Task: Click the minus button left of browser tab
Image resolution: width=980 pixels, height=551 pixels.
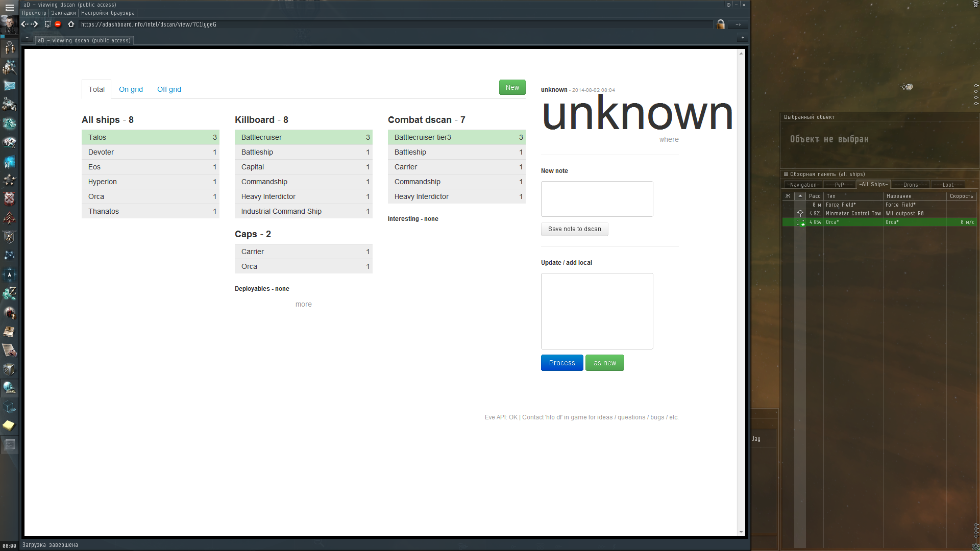Action: [27, 38]
